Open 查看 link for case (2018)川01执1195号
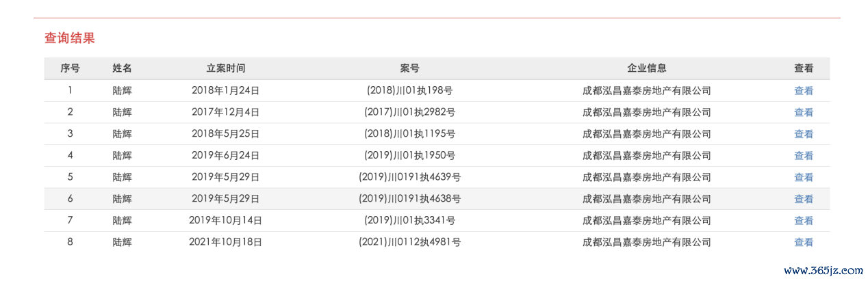 click(x=803, y=134)
